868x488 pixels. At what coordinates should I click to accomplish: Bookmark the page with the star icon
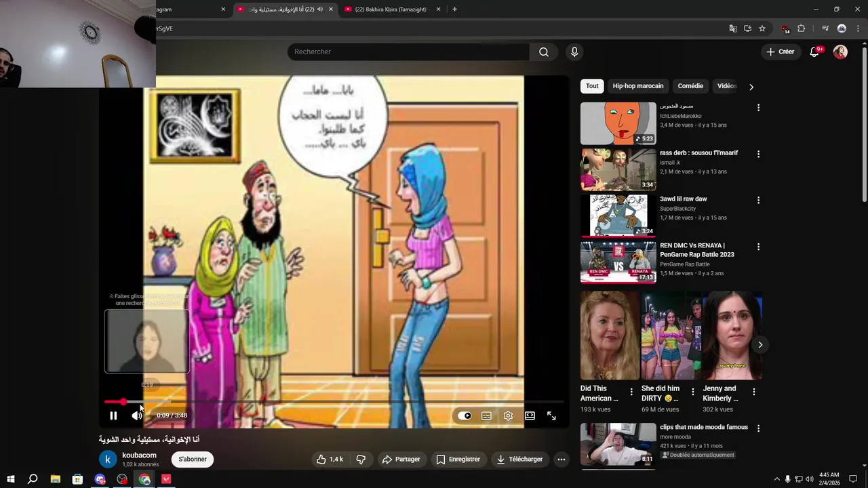coord(762,28)
